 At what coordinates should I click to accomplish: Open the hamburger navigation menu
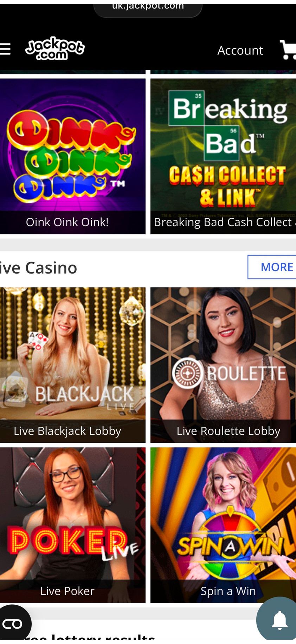coord(5,49)
